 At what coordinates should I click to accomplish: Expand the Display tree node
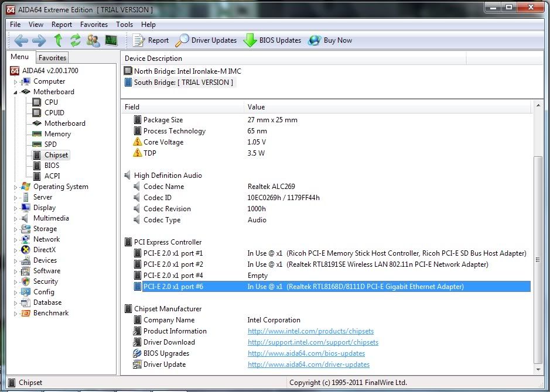coord(15,208)
